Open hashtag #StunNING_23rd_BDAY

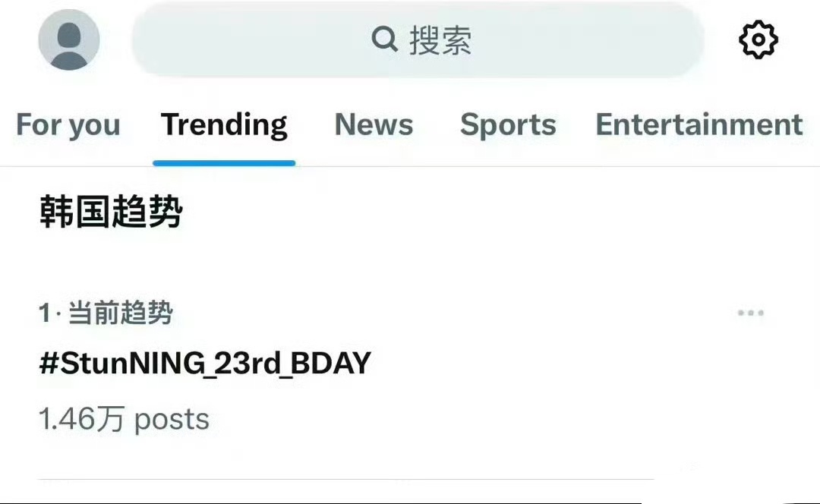[x=205, y=363]
